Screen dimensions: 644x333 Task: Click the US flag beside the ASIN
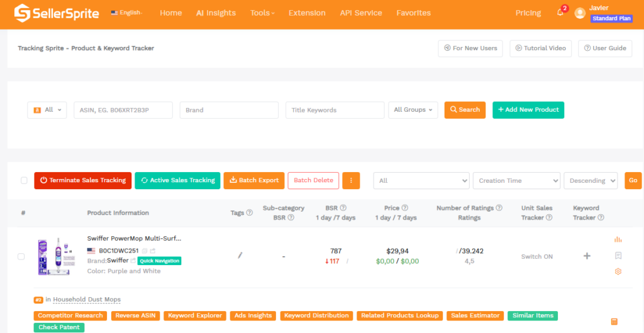[x=91, y=251]
